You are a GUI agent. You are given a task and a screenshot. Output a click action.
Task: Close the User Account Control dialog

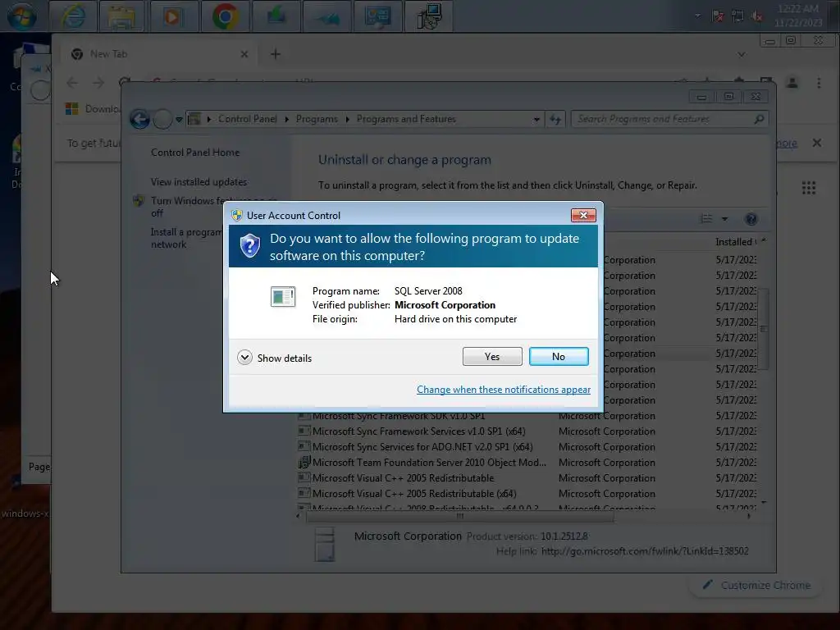[x=583, y=215]
